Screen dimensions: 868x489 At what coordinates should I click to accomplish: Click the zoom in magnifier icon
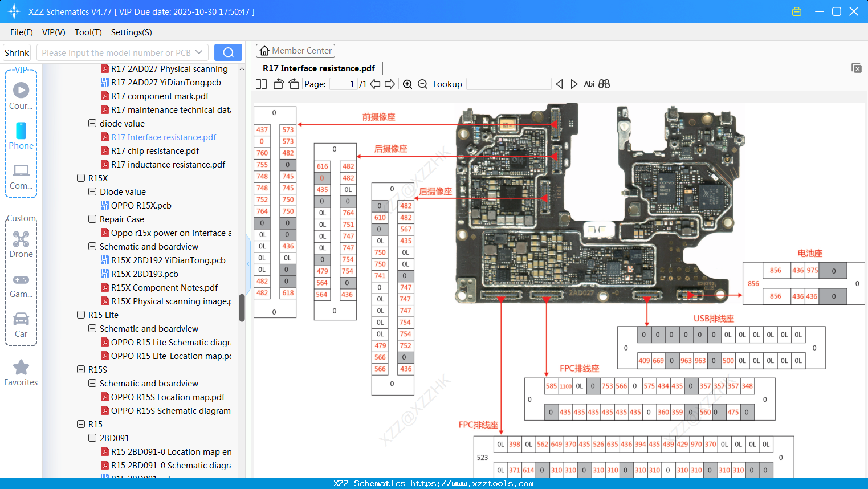pyautogui.click(x=407, y=84)
